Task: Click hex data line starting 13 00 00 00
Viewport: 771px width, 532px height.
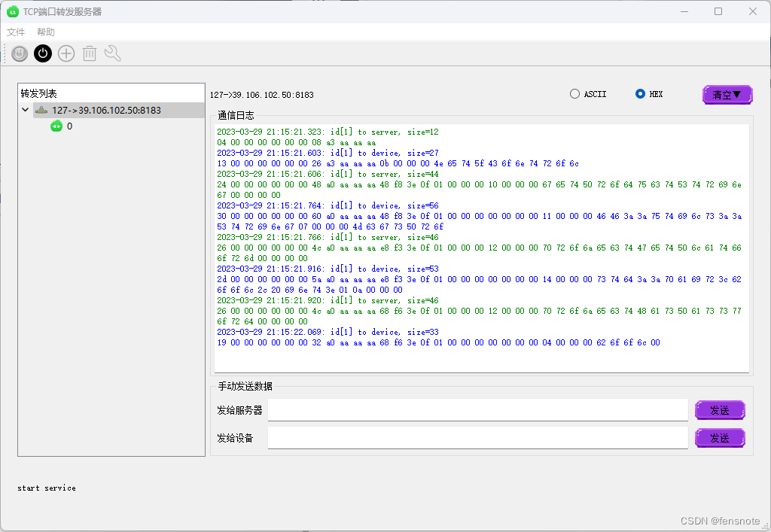Action: [x=398, y=163]
